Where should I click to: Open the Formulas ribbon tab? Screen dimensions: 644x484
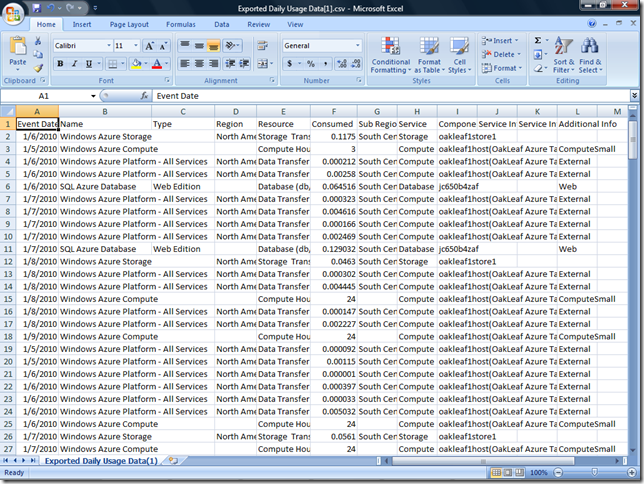pyautogui.click(x=181, y=25)
